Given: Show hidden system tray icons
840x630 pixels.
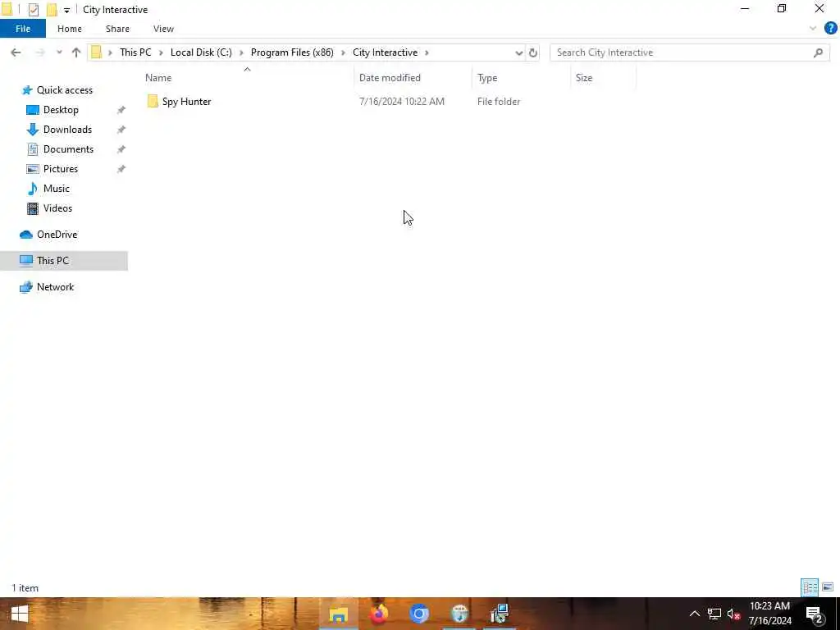Looking at the screenshot, I should pyautogui.click(x=694, y=614).
